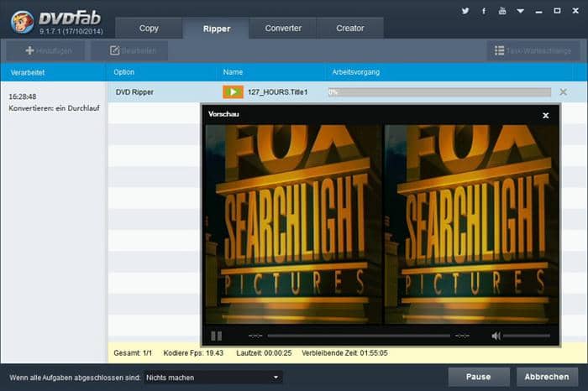Click the Vorschau title label
Screen dimensions: 588x391
tap(223, 114)
